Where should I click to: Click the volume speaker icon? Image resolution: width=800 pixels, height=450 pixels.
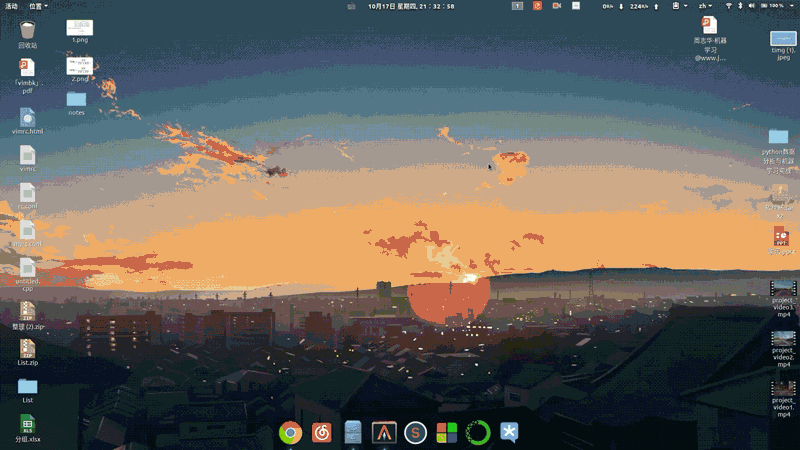pos(752,6)
